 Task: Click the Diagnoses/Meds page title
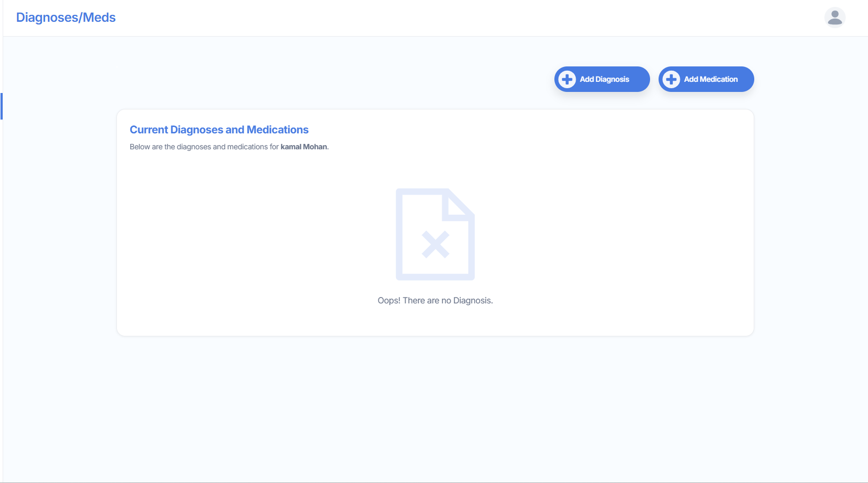pos(66,18)
